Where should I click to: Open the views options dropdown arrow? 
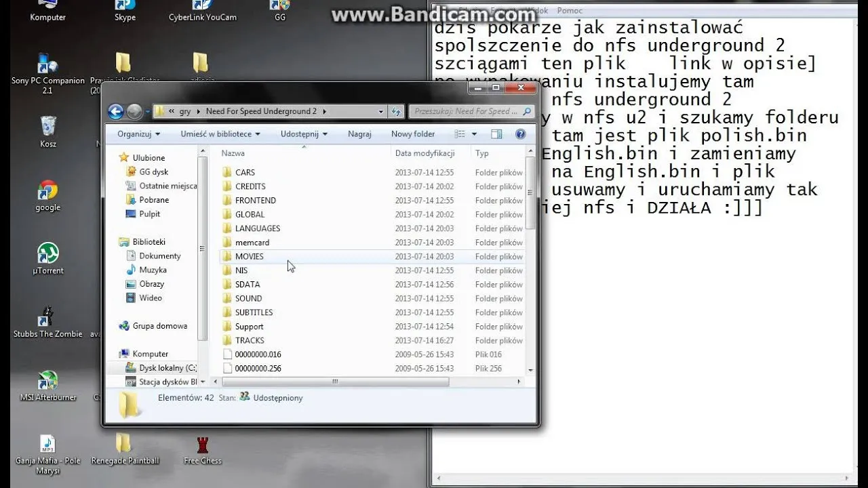pyautogui.click(x=474, y=134)
